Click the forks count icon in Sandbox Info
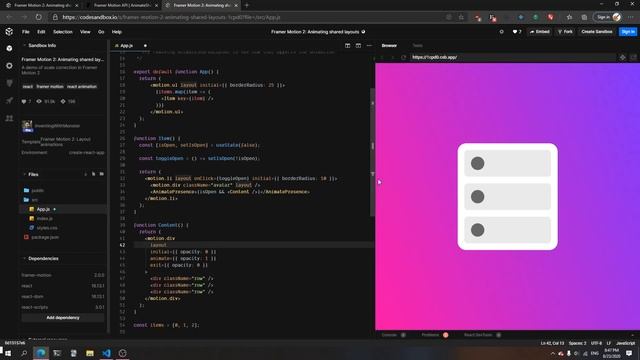This screenshot has width=640, height=360. 63,101
